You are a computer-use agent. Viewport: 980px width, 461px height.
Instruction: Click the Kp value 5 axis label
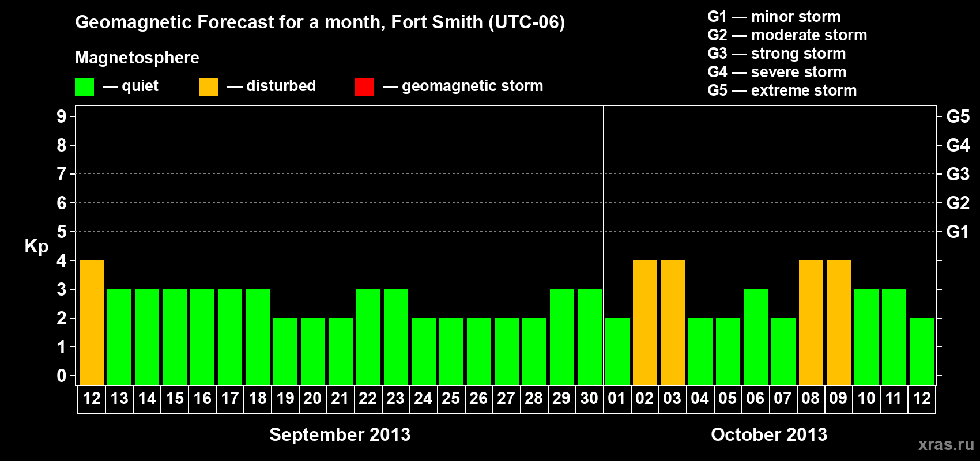(x=62, y=232)
